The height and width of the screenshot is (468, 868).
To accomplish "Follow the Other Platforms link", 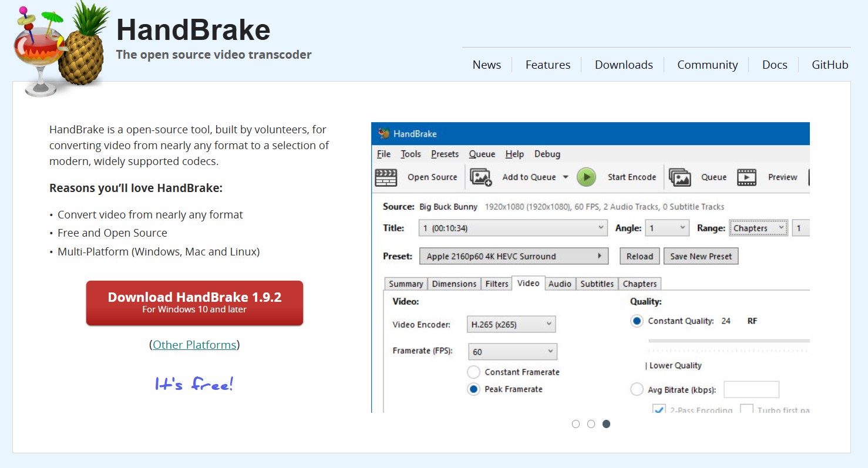I will pyautogui.click(x=194, y=345).
